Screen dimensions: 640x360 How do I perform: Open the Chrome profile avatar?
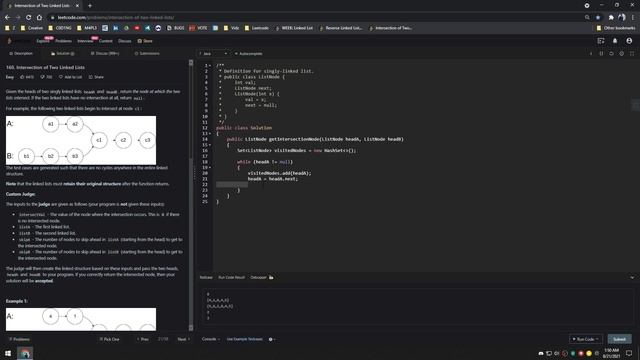(622, 18)
